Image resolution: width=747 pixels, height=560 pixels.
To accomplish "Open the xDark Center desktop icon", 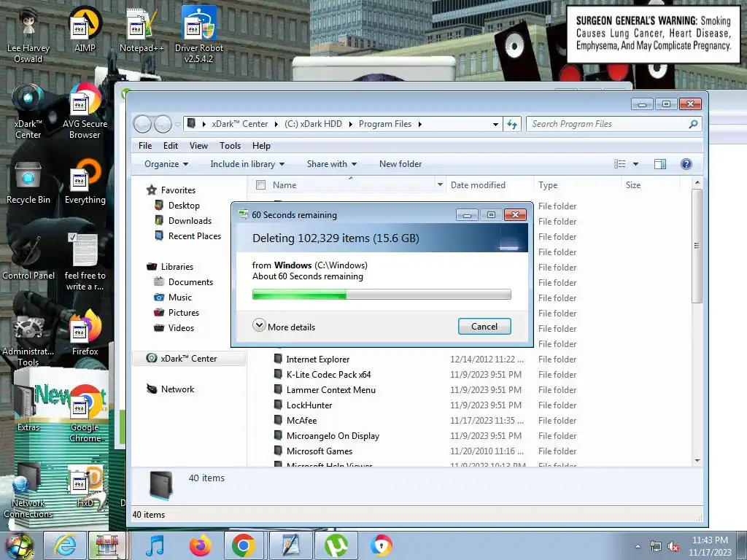I will point(28,111).
